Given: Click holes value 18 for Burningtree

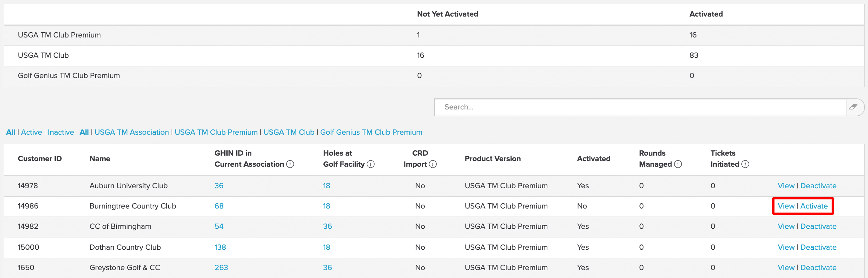Looking at the screenshot, I should pos(326,206).
